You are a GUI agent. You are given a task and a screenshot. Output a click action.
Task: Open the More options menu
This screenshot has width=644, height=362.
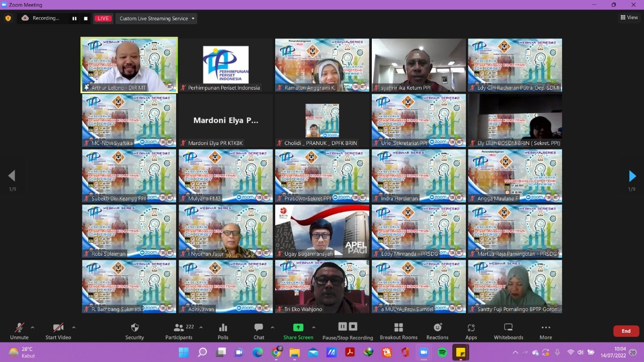[545, 328]
